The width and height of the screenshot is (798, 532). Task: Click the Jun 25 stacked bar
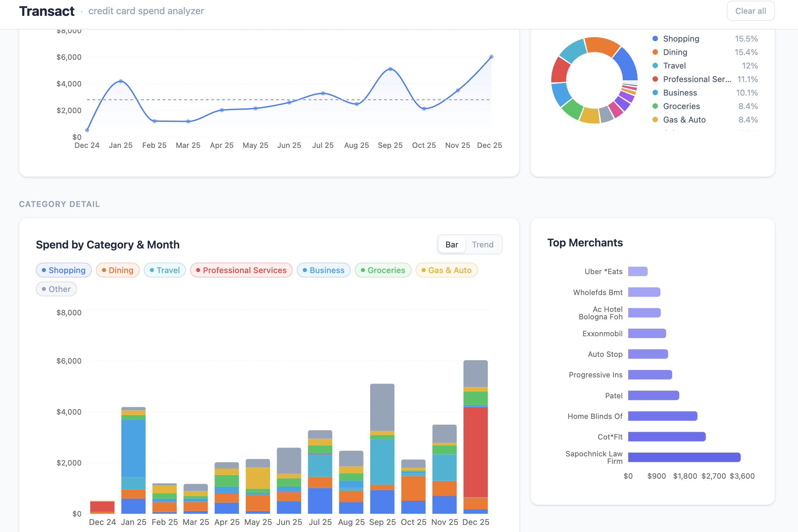[x=289, y=481]
